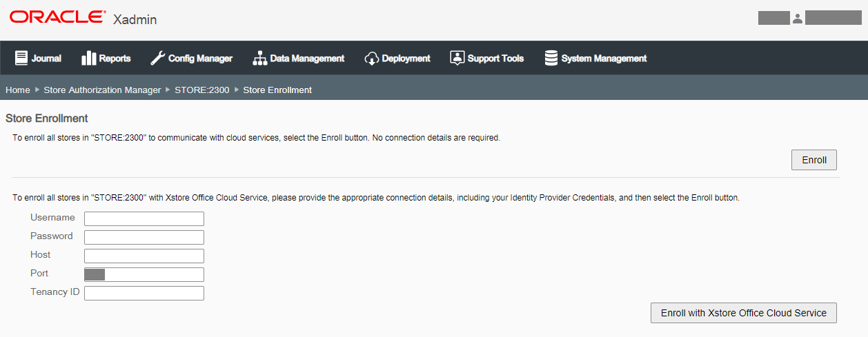This screenshot has width=868, height=337.
Task: Click Enroll with Xstore Office Cloud Service
Action: [743, 313]
